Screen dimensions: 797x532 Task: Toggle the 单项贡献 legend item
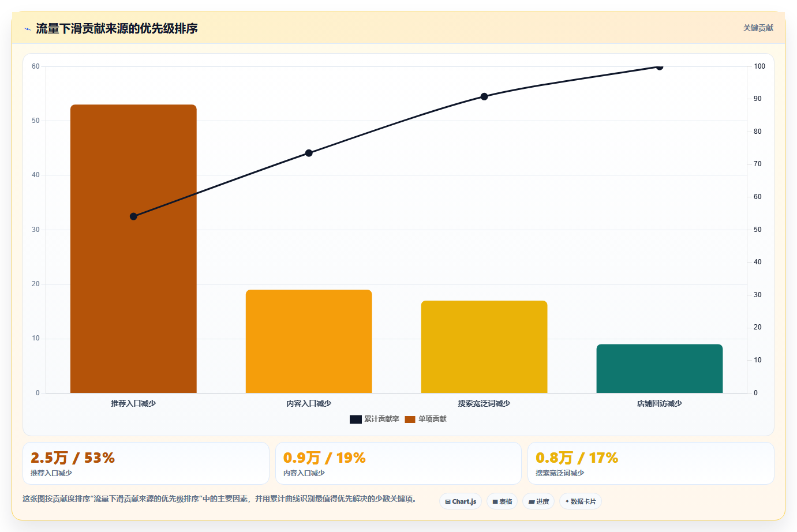[425, 419]
